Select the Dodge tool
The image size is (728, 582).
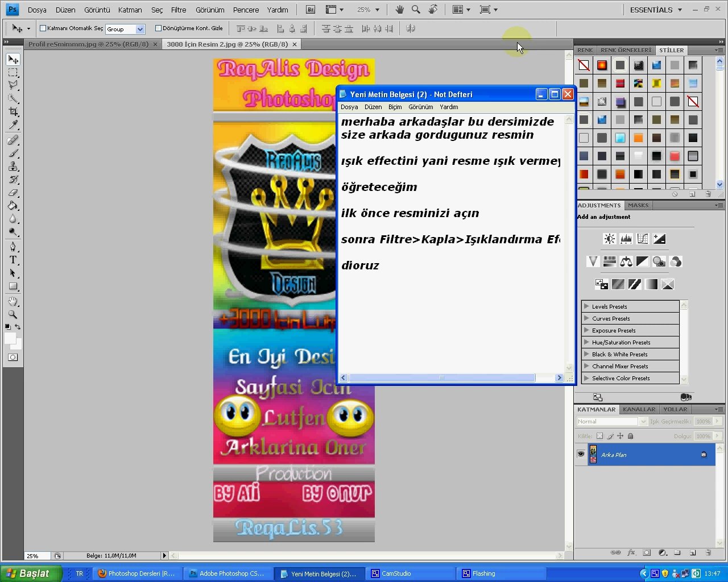[13, 232]
